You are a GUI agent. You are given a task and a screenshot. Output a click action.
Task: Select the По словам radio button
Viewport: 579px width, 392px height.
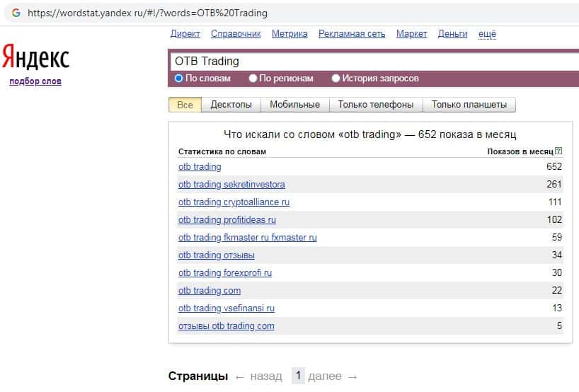pyautogui.click(x=179, y=79)
